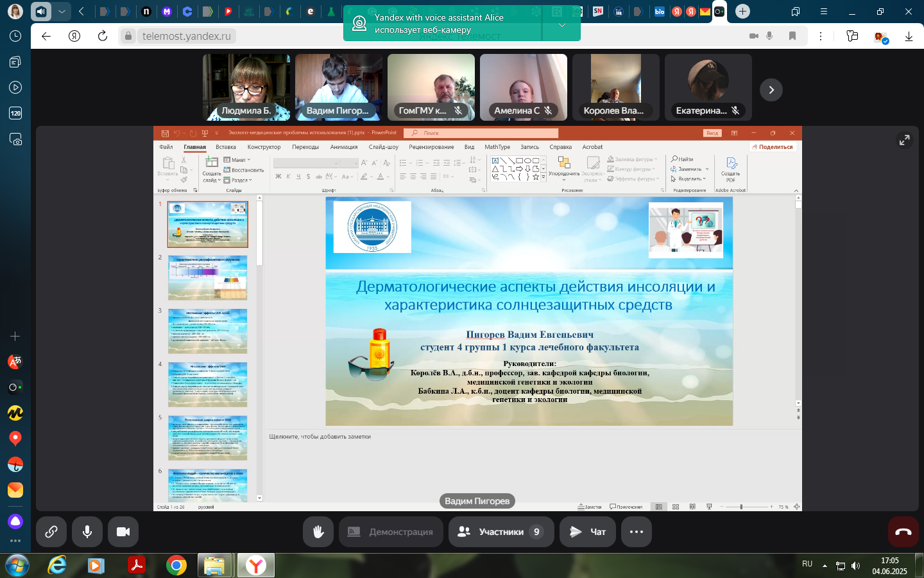Open Макет layout dropdown
This screenshot has width=924, height=578.
(237, 160)
